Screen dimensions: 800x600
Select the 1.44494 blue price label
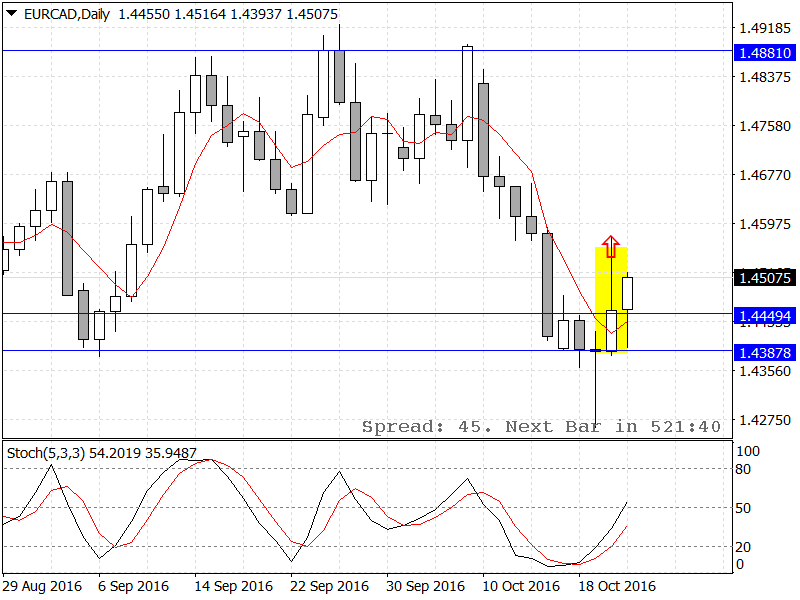pyautogui.click(x=765, y=316)
